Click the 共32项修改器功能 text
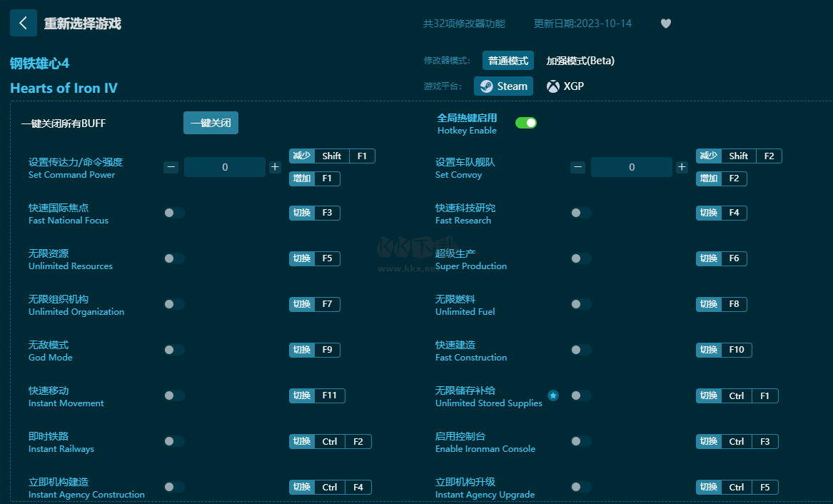 (464, 24)
